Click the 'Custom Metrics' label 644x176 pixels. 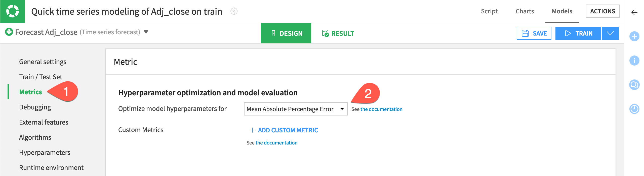141,130
